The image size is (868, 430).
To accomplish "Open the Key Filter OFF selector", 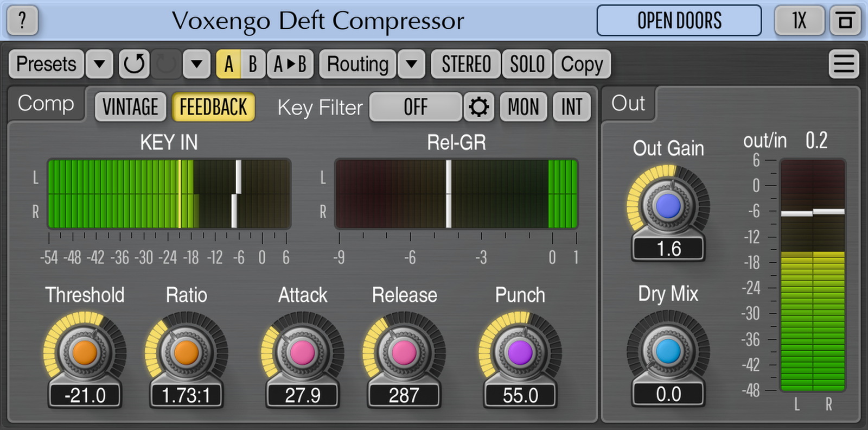I will [416, 107].
